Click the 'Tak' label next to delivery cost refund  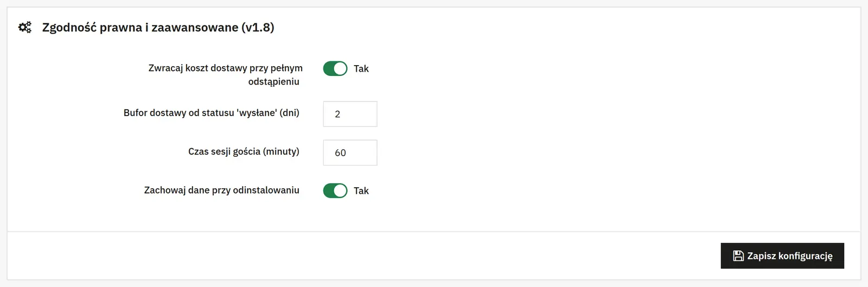pos(361,68)
